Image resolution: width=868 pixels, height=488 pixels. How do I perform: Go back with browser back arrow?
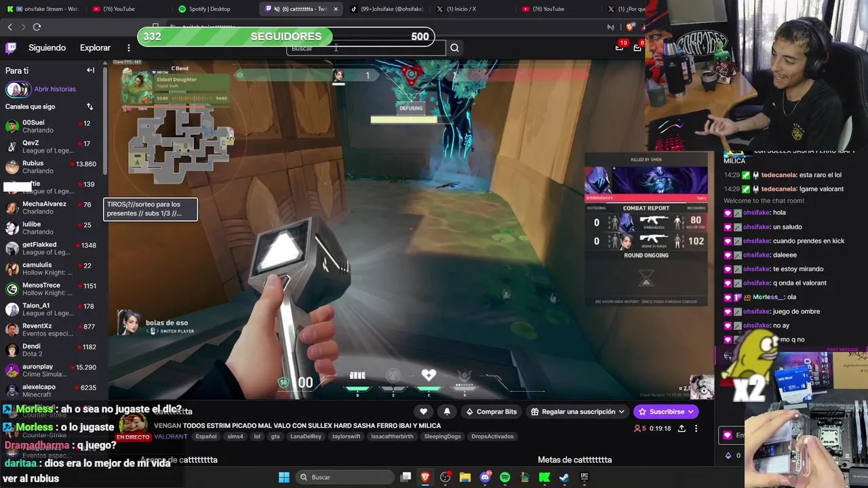(x=9, y=26)
